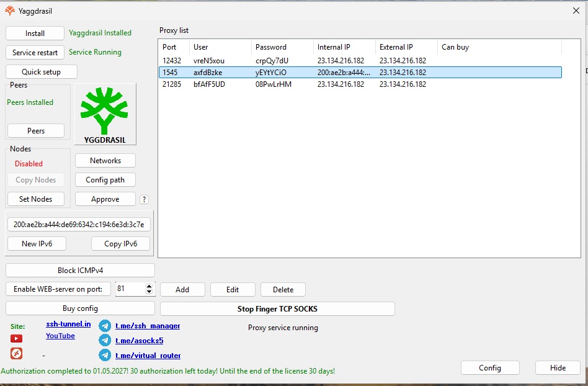The height and width of the screenshot is (386, 588).
Task: Click the YouTube play icon
Action: pyautogui.click(x=16, y=339)
